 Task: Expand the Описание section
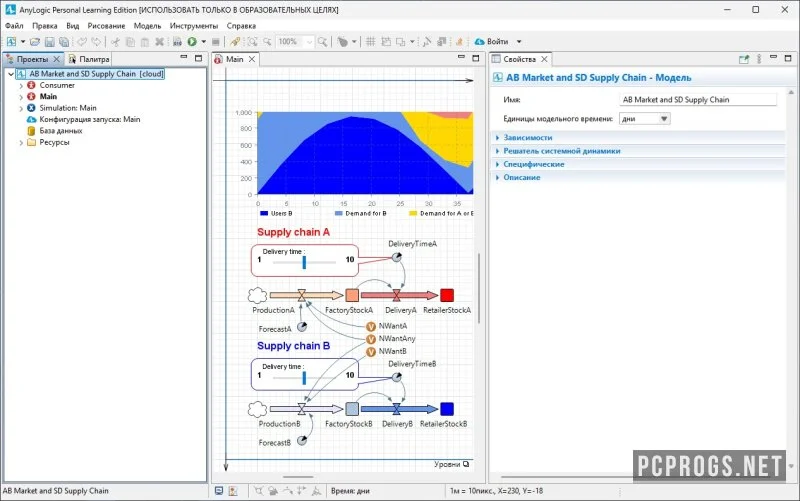coord(521,177)
